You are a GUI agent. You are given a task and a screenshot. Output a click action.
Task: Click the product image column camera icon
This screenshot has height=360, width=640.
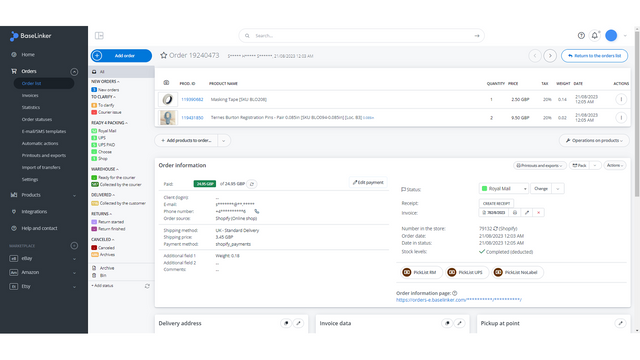point(166,83)
